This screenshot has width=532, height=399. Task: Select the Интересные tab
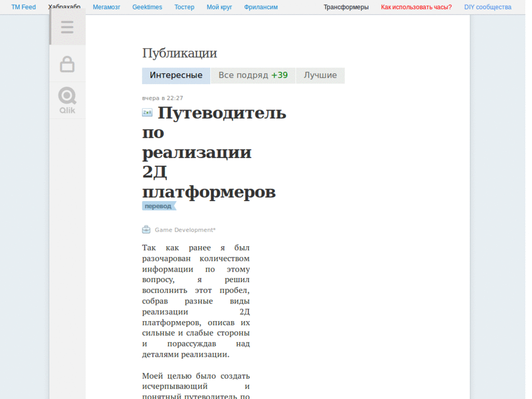point(176,75)
